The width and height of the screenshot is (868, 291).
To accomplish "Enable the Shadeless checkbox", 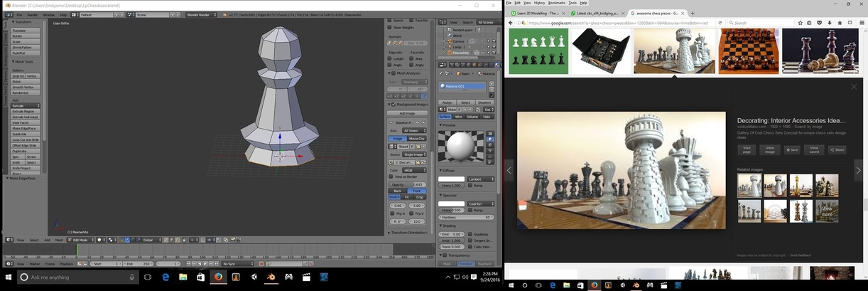I will coord(470,234).
